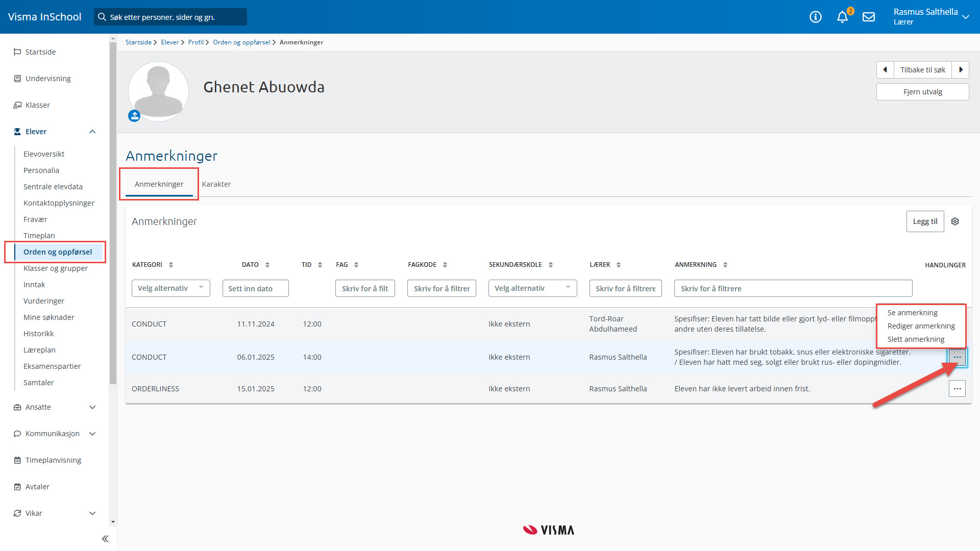Open Rasmus Salthella user menu
This screenshot has width=980, height=551.
931,16
